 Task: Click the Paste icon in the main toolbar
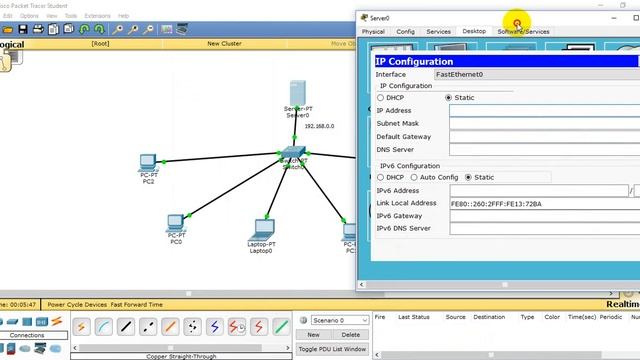(x=69, y=29)
